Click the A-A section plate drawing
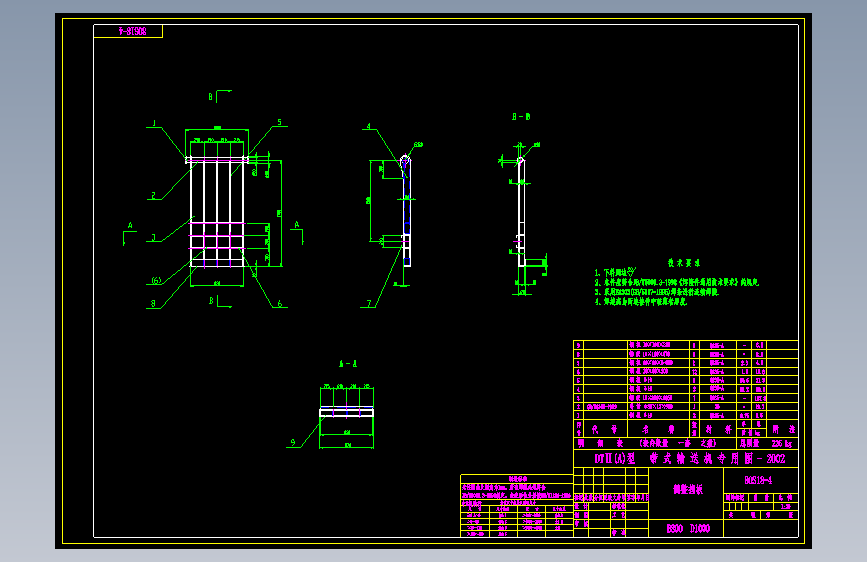This screenshot has height=562, width=867. (x=347, y=412)
